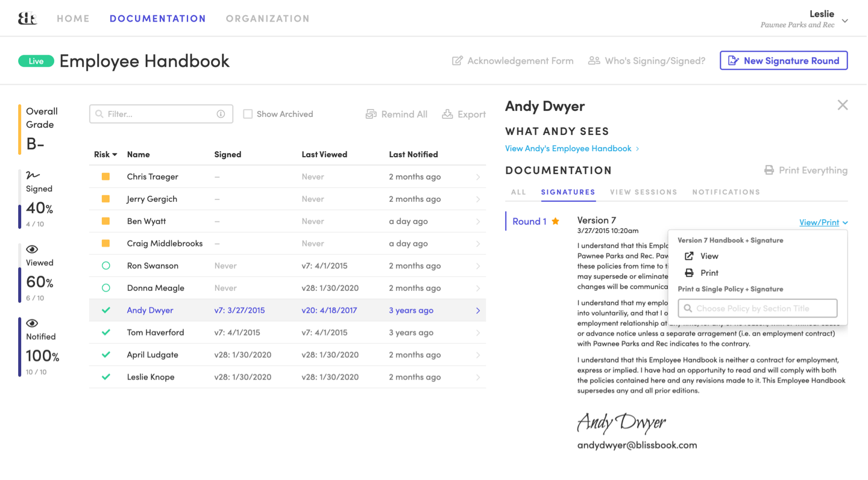
Task: Click the Acknowledgement Form edit icon
Action: click(458, 61)
